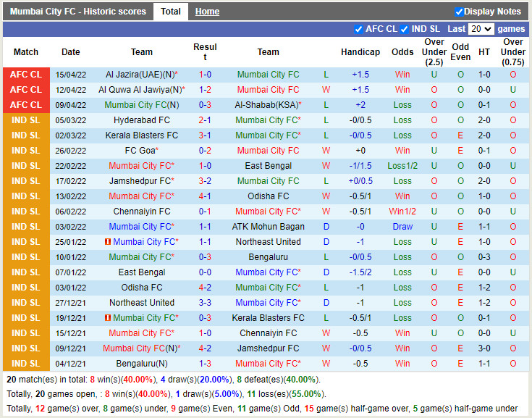Click the Over Under (0.75) column header
Image resolution: width=532 pixels, height=418 pixels.
513,52
